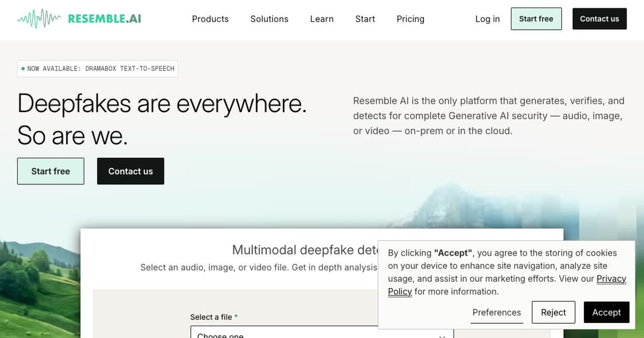This screenshot has height=338, width=644.
Task: Reject cookies
Action: click(553, 312)
